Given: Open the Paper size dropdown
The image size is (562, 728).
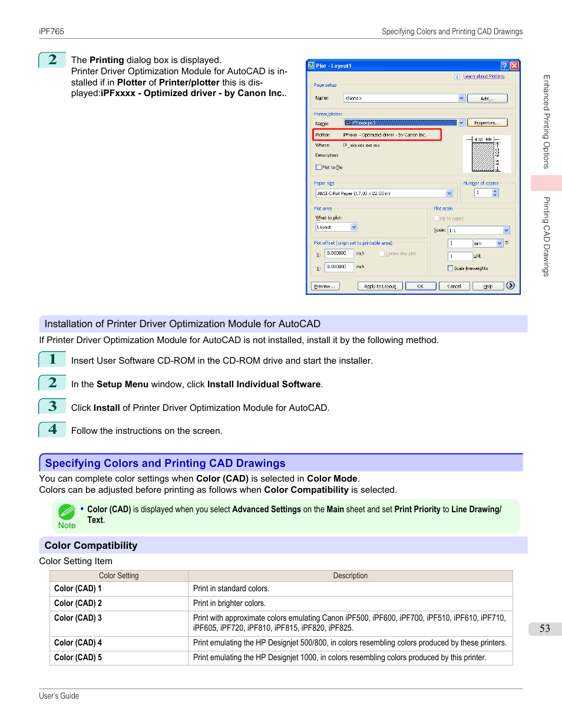Looking at the screenshot, I should 449,193.
